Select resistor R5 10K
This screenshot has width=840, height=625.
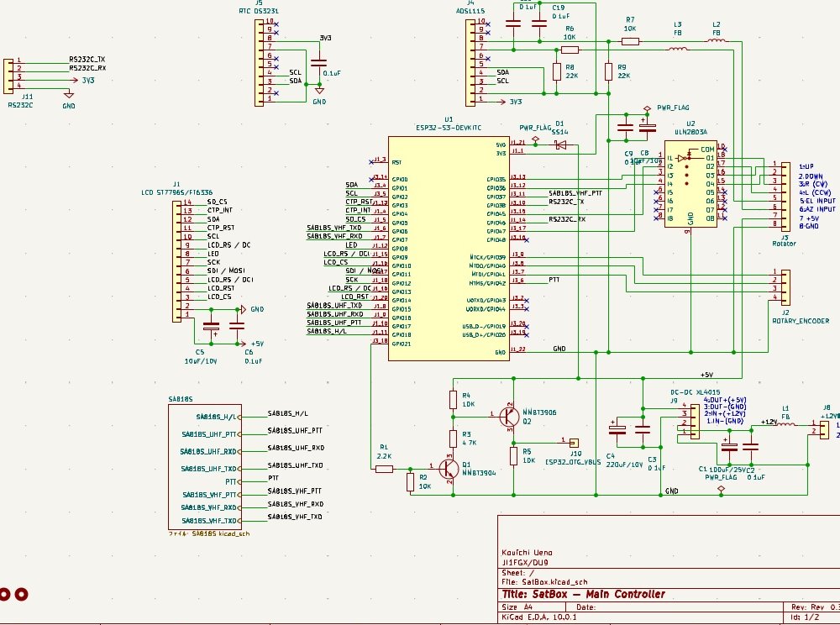click(514, 456)
